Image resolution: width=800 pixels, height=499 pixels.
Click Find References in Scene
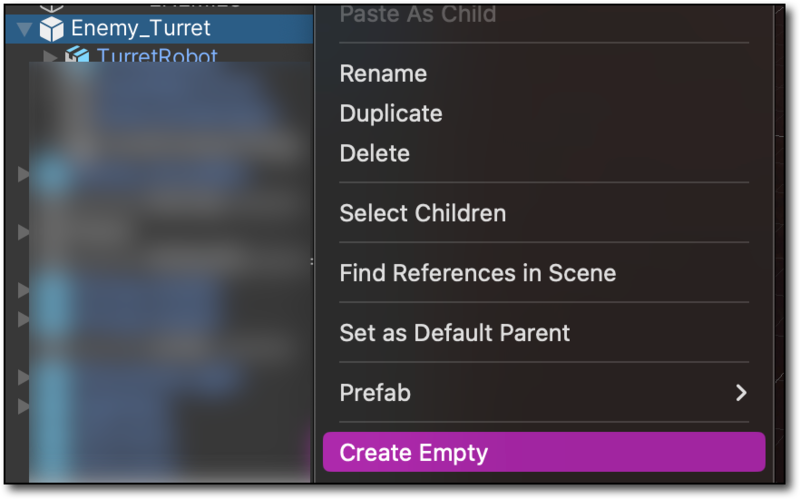click(x=478, y=273)
